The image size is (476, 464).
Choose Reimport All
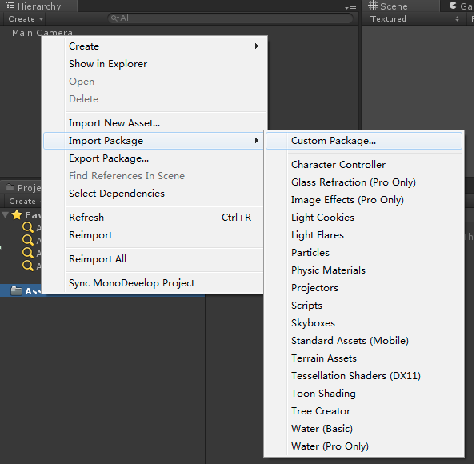click(x=154, y=259)
